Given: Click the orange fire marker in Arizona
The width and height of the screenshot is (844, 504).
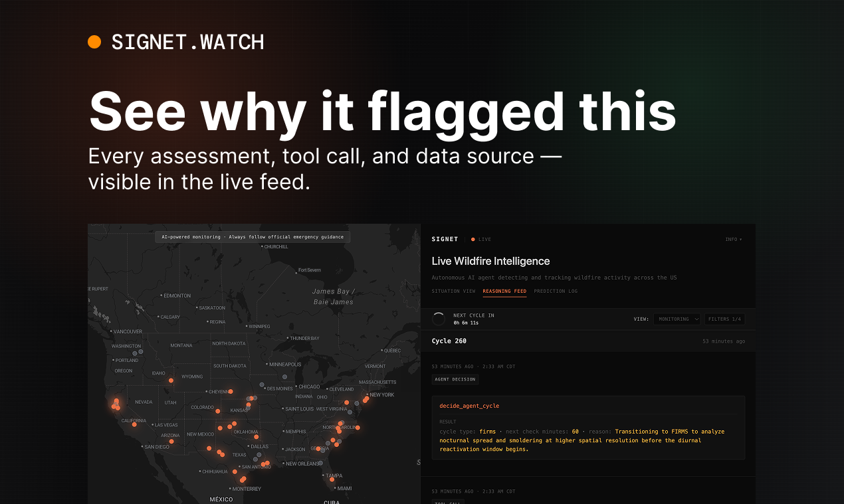Looking at the screenshot, I should 171,441.
